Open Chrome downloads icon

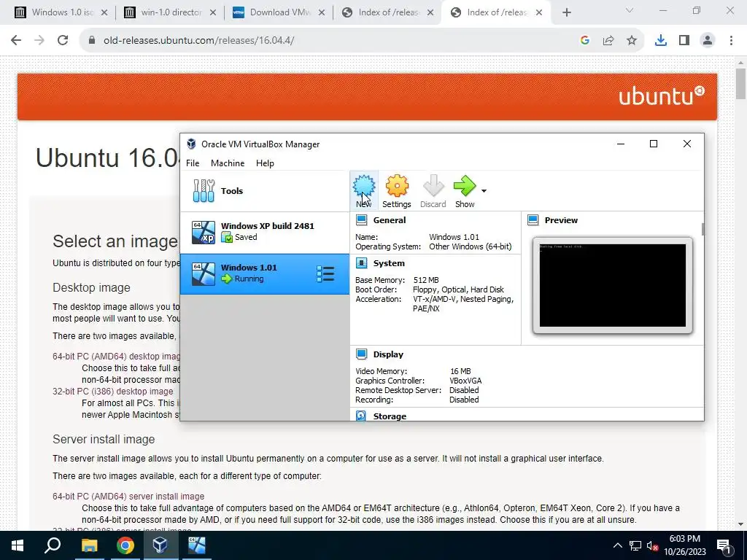[661, 41]
